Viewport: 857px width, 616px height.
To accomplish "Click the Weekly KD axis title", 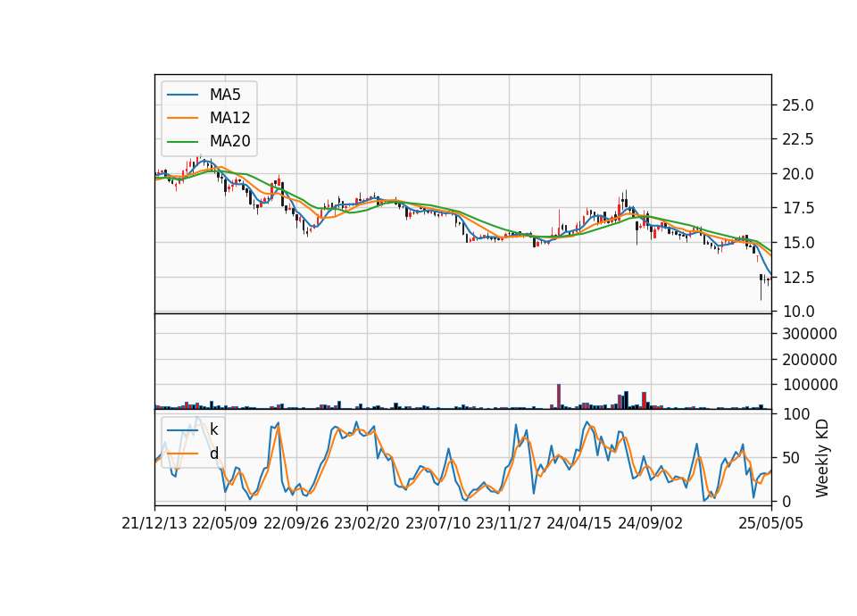I will pyautogui.click(x=822, y=459).
